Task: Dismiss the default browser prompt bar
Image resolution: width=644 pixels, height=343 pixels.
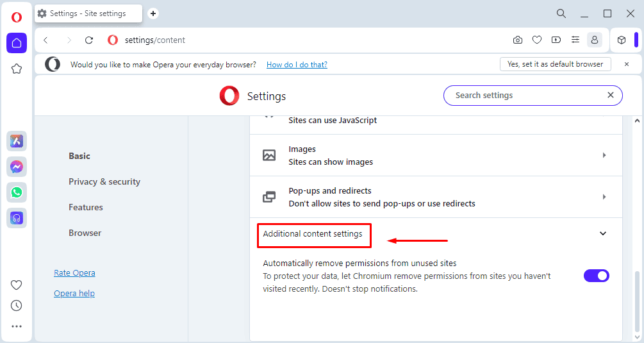Action: coord(626,64)
